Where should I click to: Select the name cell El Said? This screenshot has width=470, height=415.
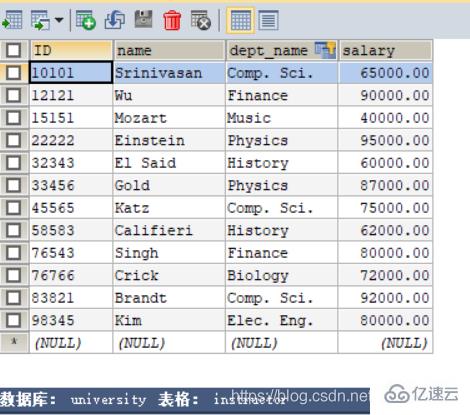(x=169, y=163)
